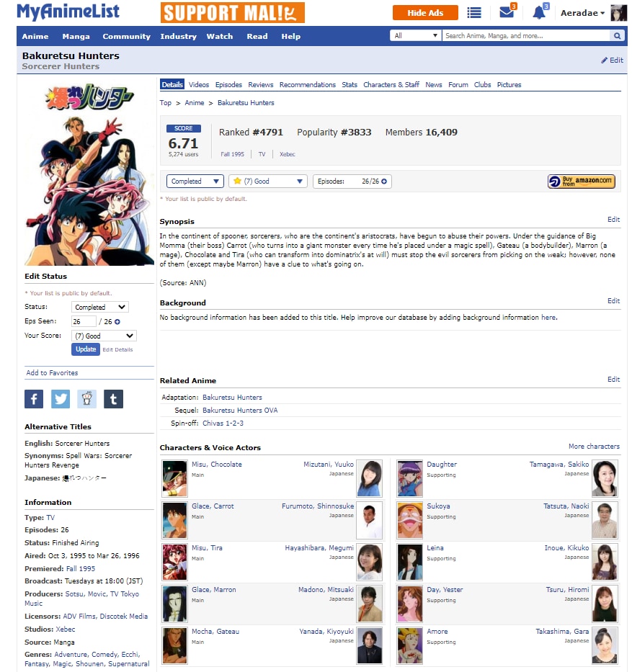Switch to the Characters & Staff tab
The image size is (632, 672).
tap(391, 85)
